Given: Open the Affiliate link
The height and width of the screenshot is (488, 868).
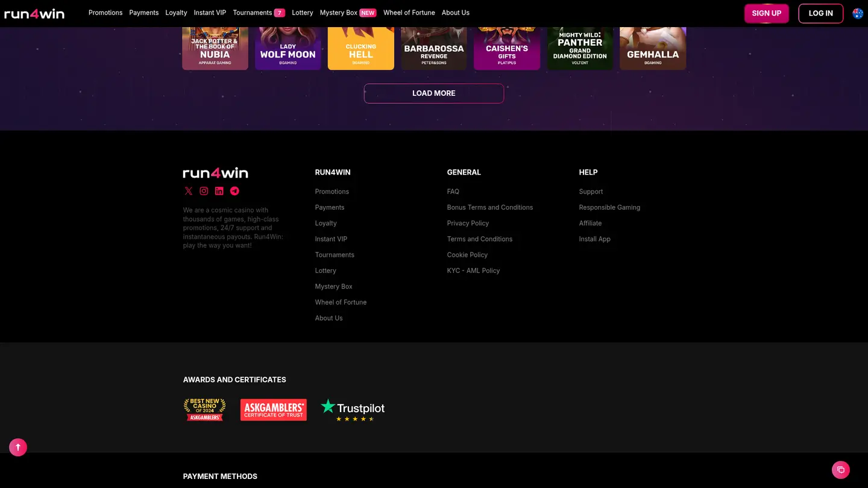Looking at the screenshot, I should click(591, 223).
